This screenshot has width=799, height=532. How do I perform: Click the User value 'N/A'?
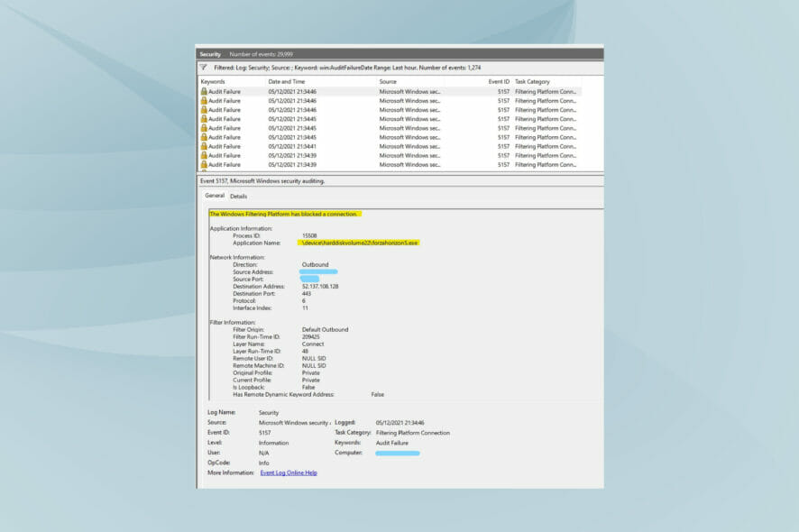263,453
